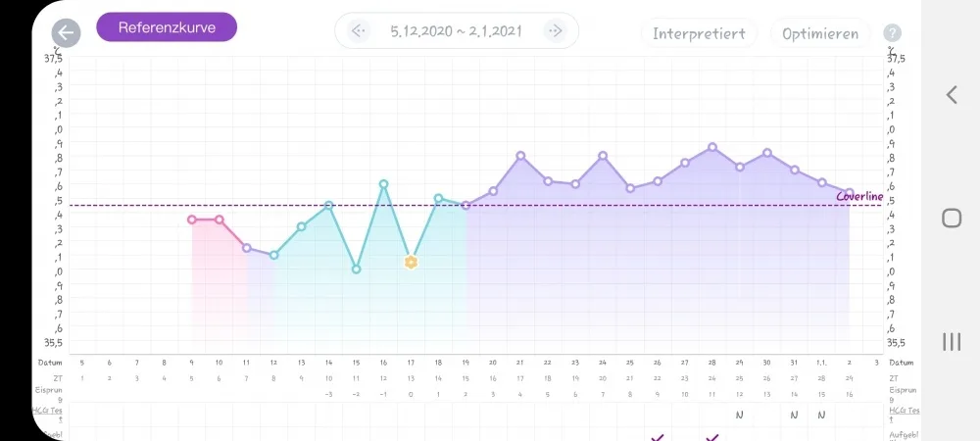This screenshot has width=980, height=441.
Task: Tap the checkmark under date 28
Action: [711, 438]
